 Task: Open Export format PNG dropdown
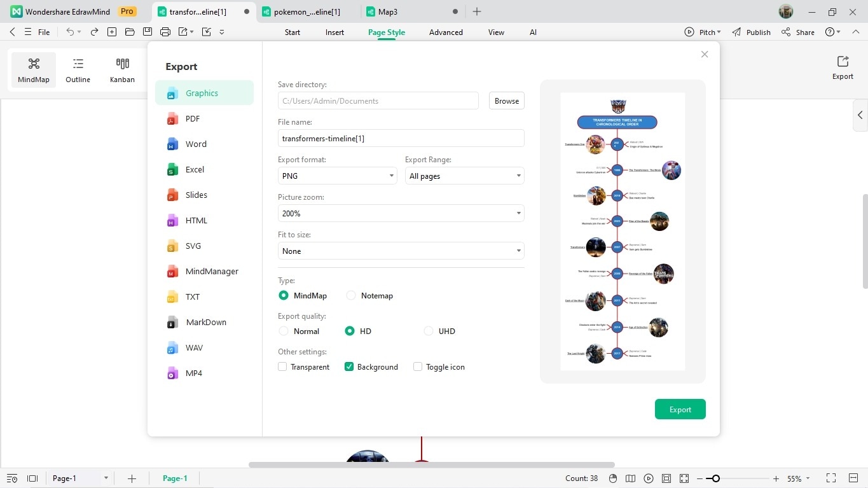338,176
